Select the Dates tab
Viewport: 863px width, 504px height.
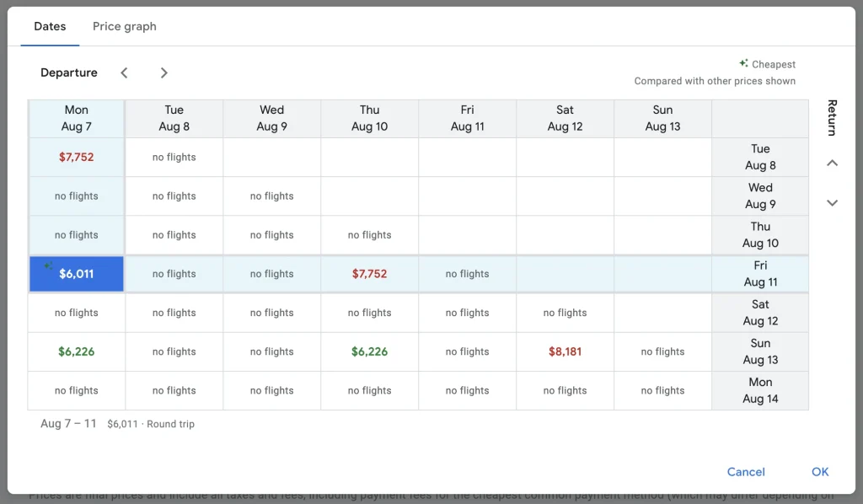point(50,26)
